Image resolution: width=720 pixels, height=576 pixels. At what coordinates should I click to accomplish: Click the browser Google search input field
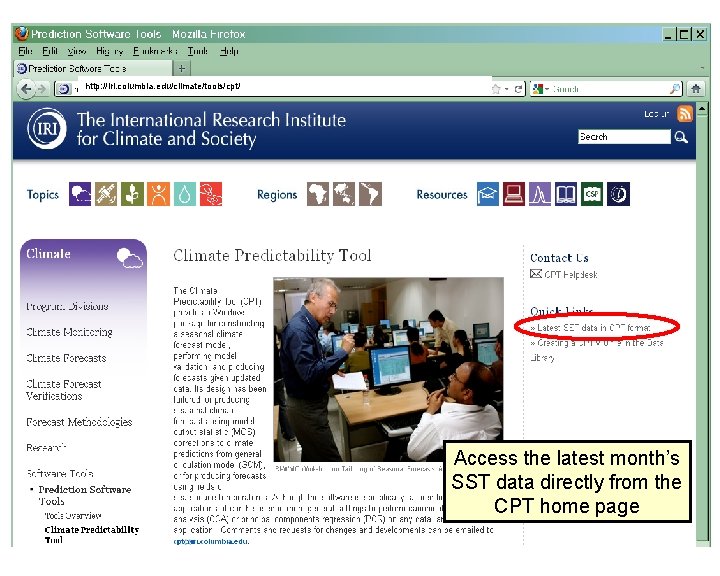[x=610, y=89]
